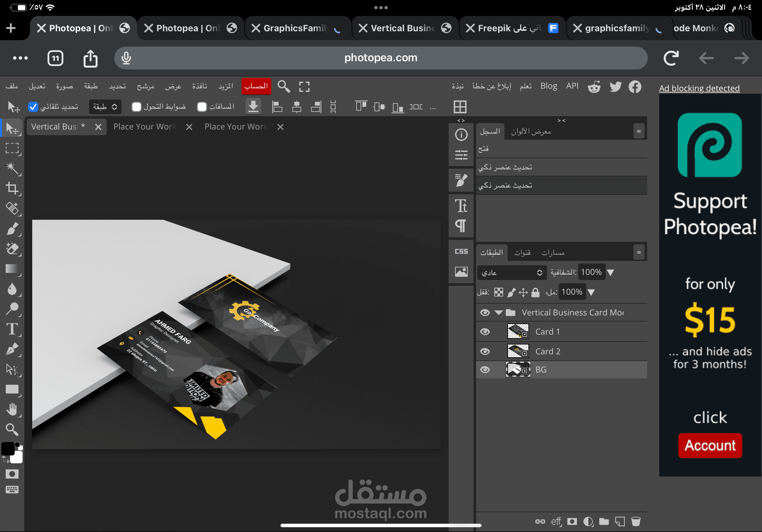Create a new folder in layers panel
Viewport: 762px width, 532px height.
pyautogui.click(x=604, y=521)
